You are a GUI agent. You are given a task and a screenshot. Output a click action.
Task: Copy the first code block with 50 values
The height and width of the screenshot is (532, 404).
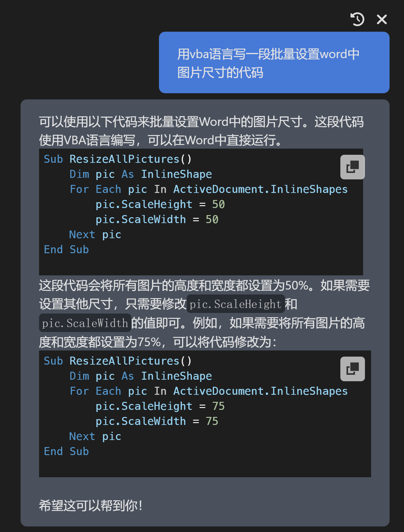click(x=352, y=167)
